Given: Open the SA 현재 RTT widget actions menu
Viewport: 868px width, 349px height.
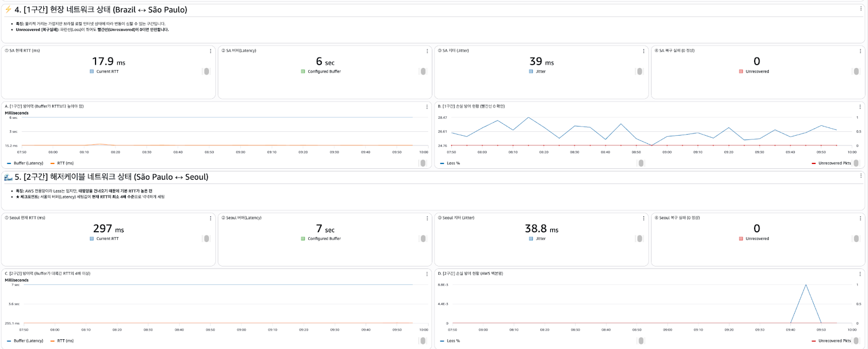Looking at the screenshot, I should click(x=210, y=51).
